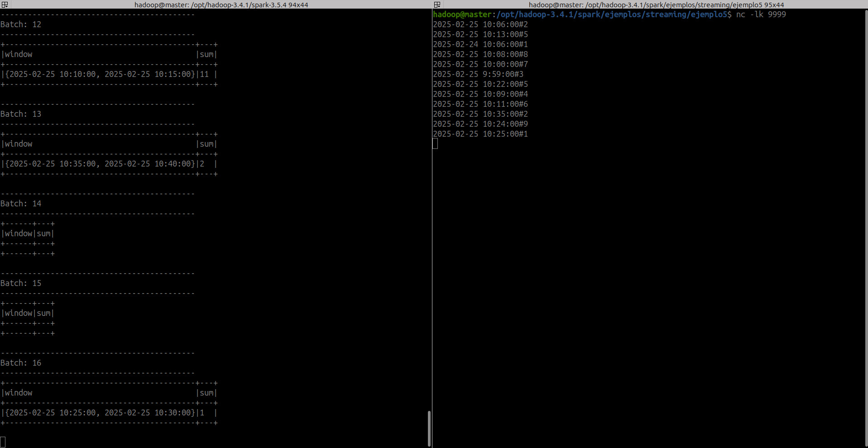Click the line '2025-02-25 10:25:00#1'

pyautogui.click(x=480, y=134)
